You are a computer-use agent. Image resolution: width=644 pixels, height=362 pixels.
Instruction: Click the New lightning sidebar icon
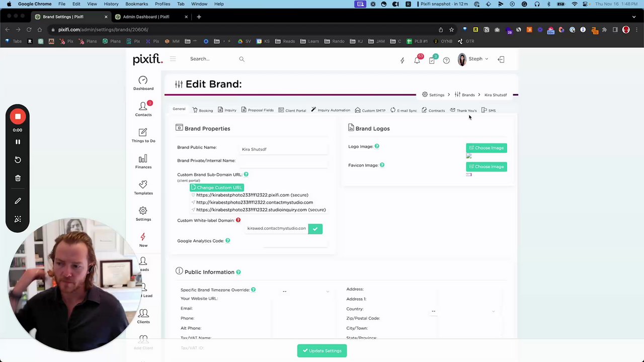tap(143, 240)
